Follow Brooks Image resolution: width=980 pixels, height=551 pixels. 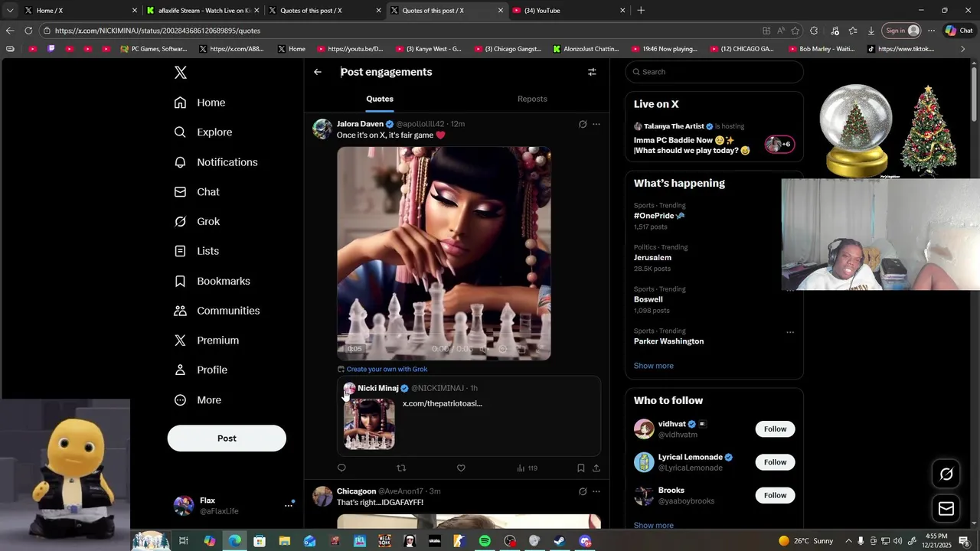pos(775,495)
